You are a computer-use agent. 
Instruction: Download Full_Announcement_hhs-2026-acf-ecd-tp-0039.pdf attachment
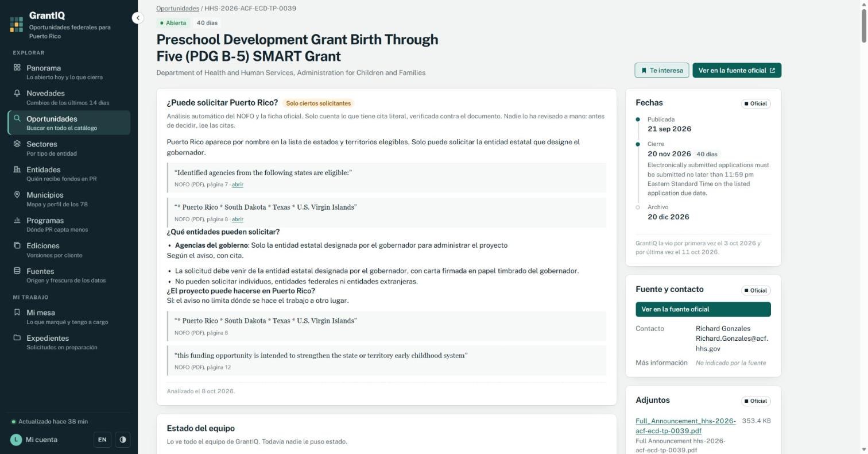click(685, 426)
